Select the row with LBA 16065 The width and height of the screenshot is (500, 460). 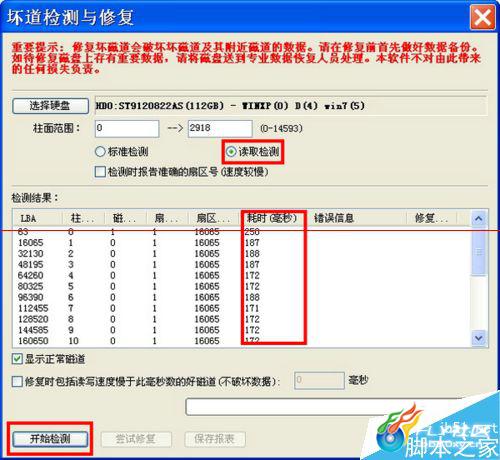click(x=241, y=243)
